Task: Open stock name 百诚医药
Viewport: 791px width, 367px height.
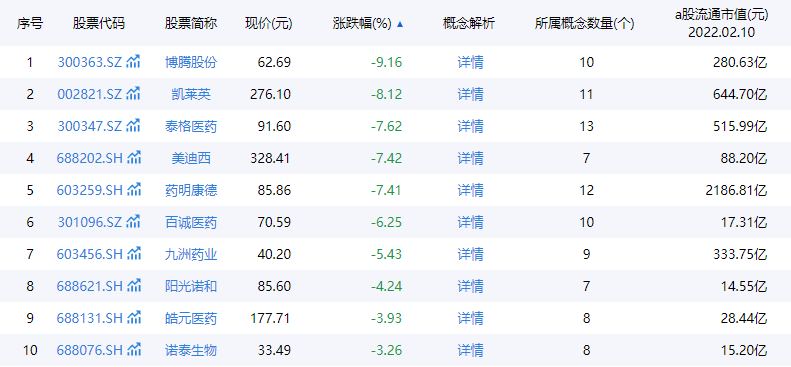Action: tap(191, 222)
